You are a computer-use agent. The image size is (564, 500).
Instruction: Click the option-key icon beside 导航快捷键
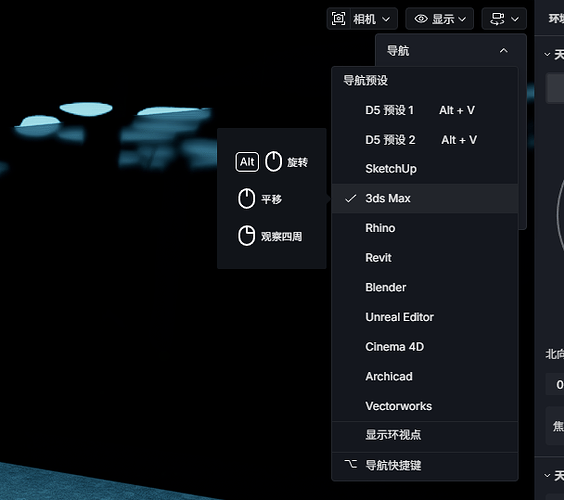[x=350, y=464]
